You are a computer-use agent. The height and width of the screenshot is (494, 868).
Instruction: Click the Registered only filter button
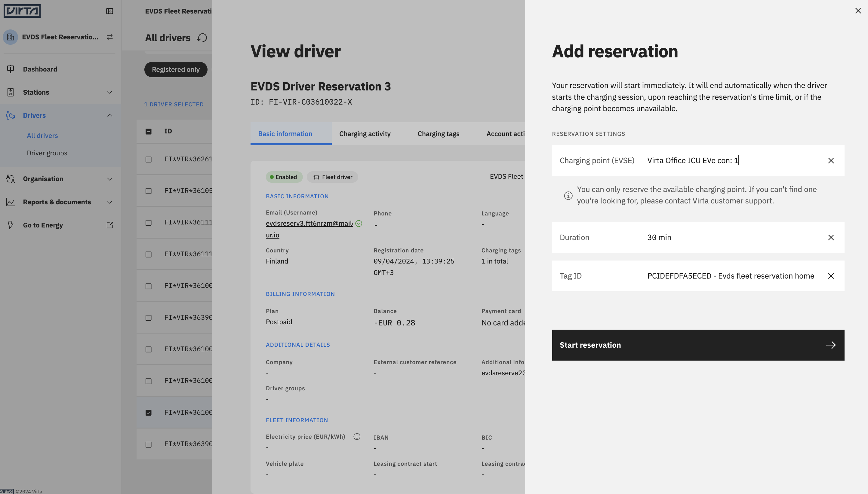point(176,69)
